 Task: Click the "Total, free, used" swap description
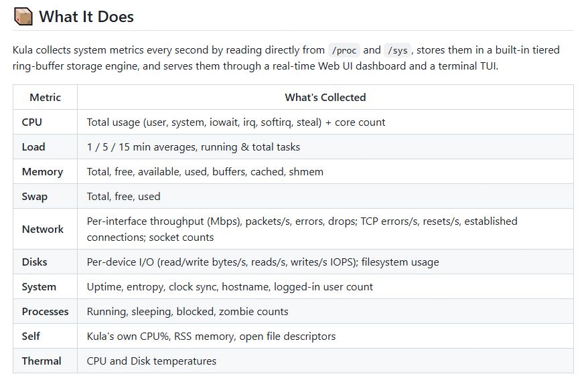[123, 197]
